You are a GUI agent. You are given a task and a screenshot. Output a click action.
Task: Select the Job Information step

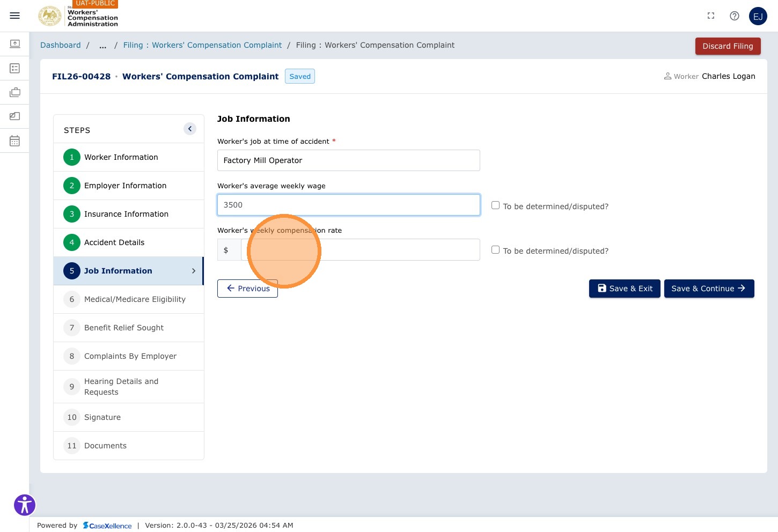point(129,271)
